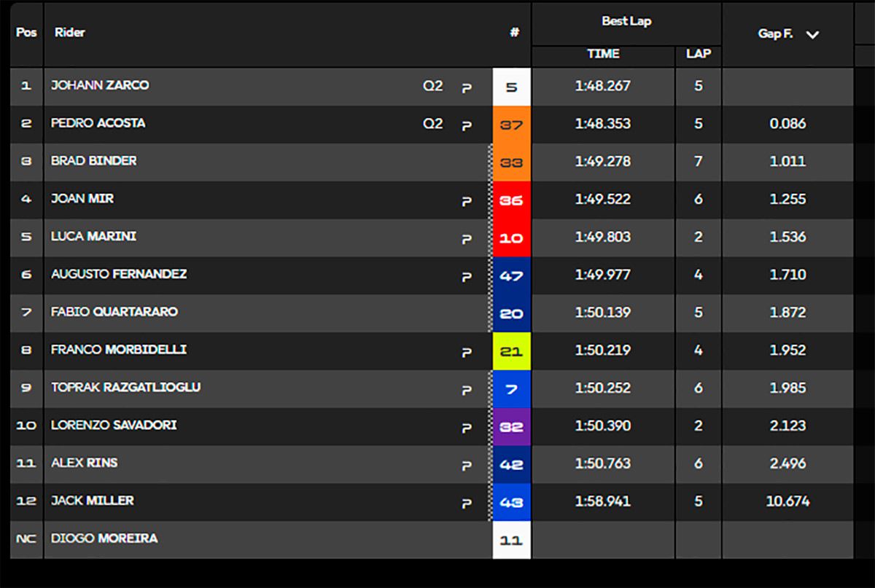
Task: Click Alex Rins' best lap time 1:50.763
Action: click(603, 464)
